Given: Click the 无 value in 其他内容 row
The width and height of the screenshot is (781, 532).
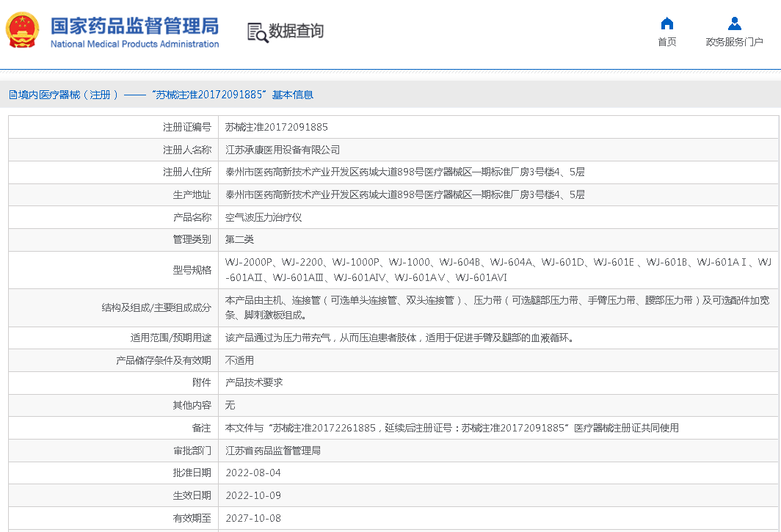Looking at the screenshot, I should [x=230, y=405].
